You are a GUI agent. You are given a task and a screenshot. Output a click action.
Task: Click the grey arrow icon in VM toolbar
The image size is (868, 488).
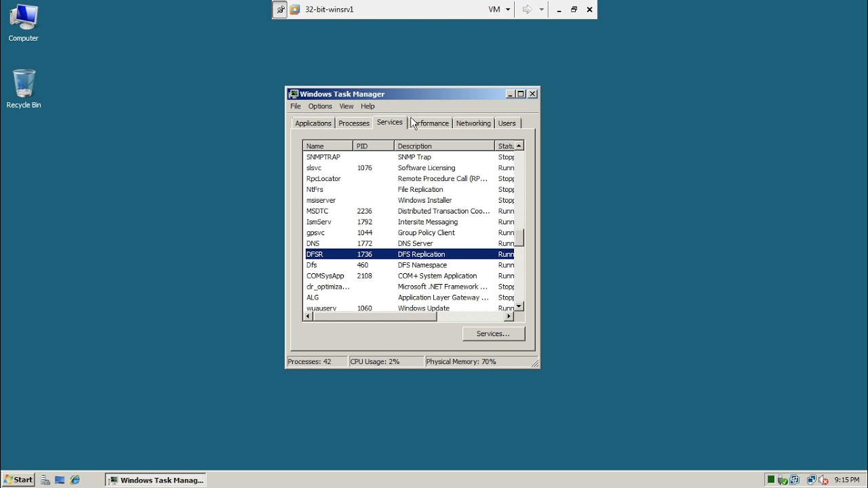coord(527,9)
